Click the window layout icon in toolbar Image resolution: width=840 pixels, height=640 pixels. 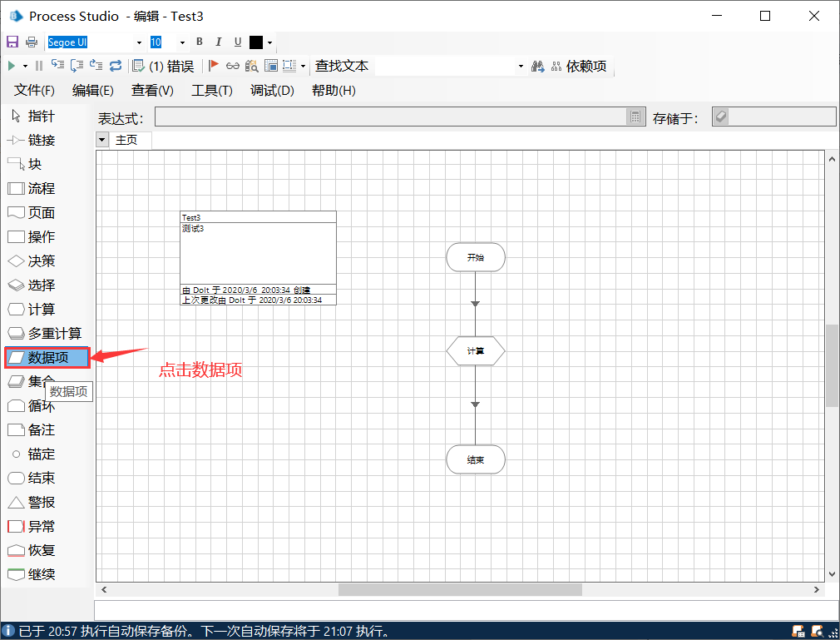pyautogui.click(x=271, y=66)
